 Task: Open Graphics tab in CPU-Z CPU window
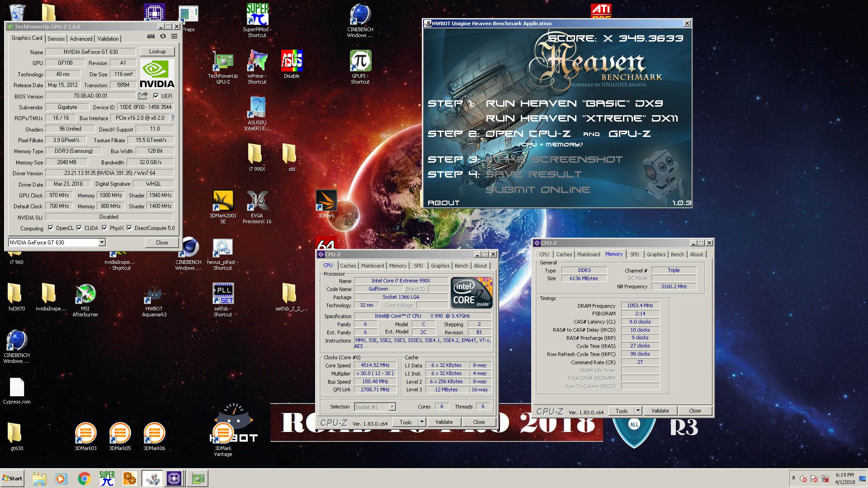pyautogui.click(x=440, y=266)
